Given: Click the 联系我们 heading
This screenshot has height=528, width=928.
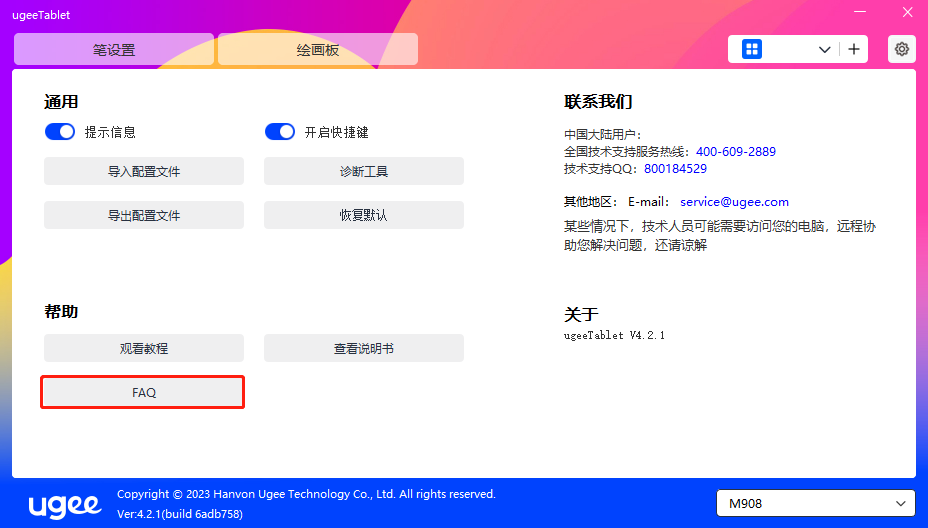Looking at the screenshot, I should click(x=598, y=101).
